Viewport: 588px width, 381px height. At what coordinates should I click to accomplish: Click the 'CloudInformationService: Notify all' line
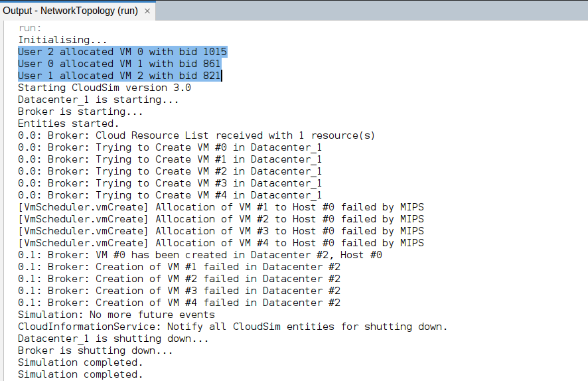pos(232,327)
